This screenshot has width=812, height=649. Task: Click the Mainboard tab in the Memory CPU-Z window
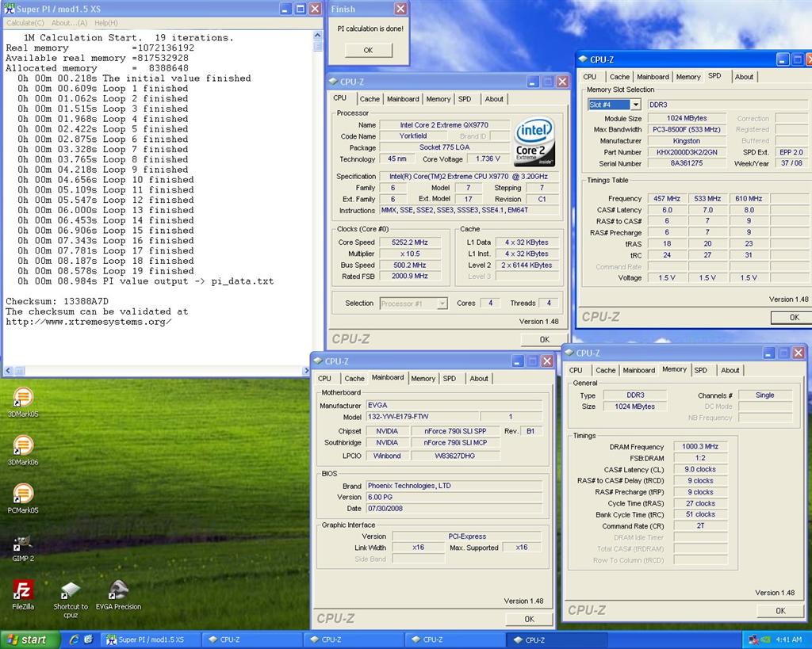coord(638,370)
